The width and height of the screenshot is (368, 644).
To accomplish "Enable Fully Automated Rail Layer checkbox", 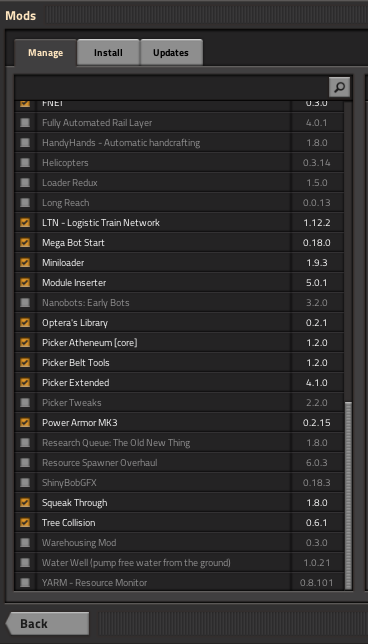I will [x=25, y=122].
